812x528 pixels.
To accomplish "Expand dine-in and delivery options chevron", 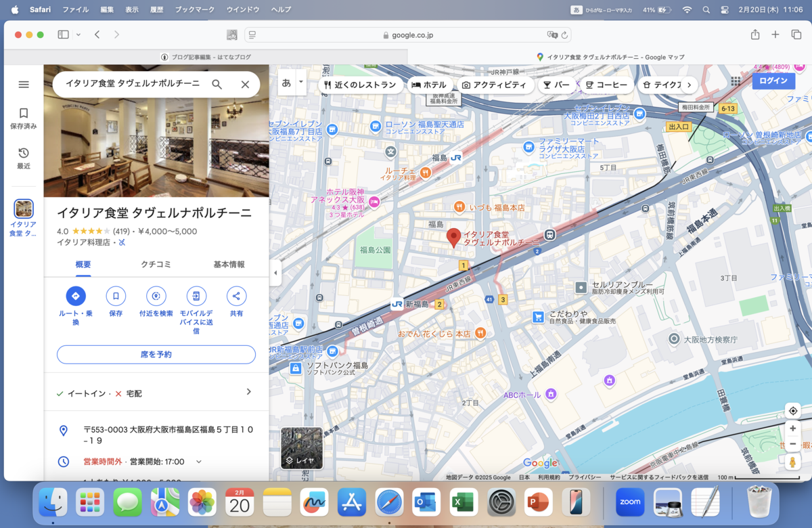I will coord(248,392).
